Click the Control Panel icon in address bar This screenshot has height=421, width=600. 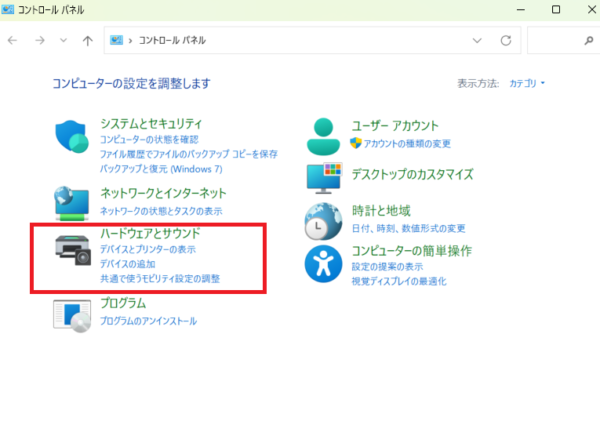(x=116, y=40)
